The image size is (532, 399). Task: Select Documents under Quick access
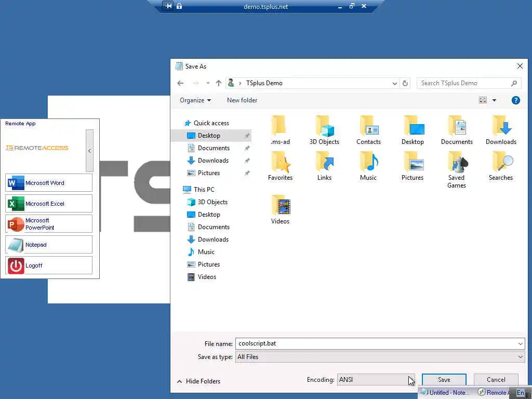(214, 148)
